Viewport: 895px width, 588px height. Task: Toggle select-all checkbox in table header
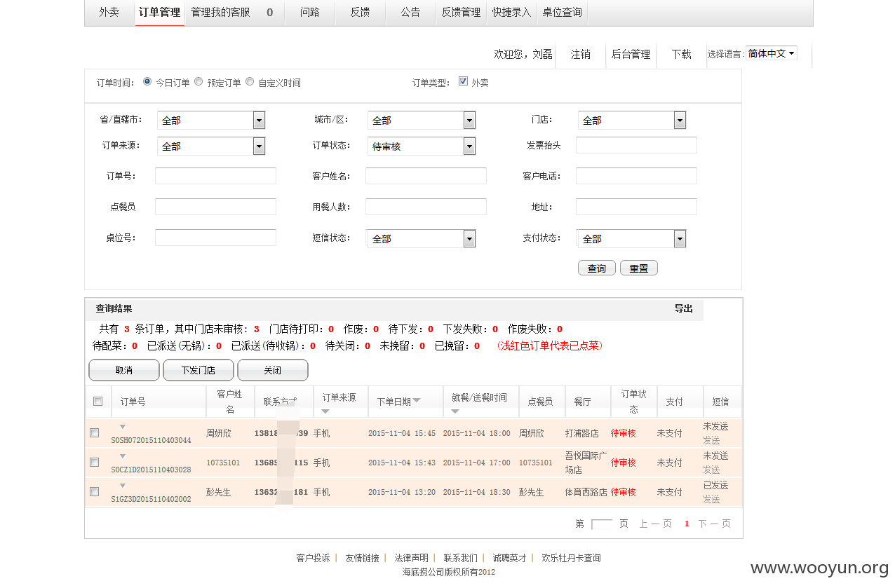tap(98, 401)
